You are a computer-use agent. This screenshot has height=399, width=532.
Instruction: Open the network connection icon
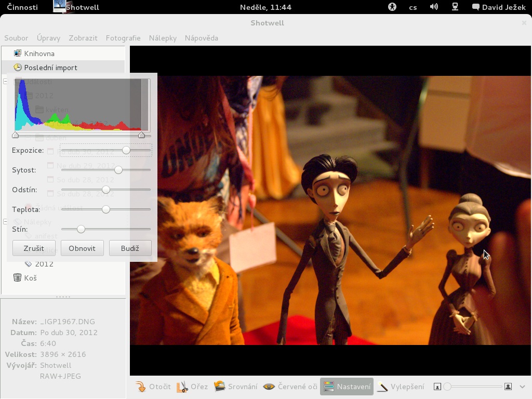[x=455, y=7]
